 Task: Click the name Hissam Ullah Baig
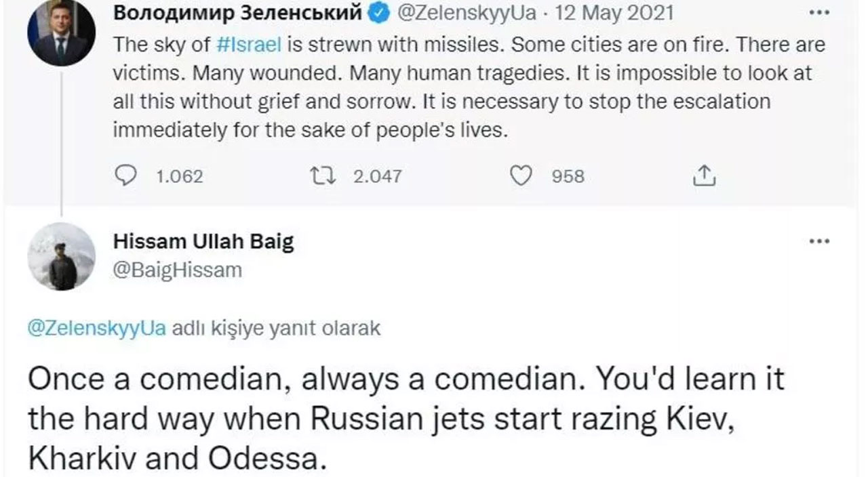click(x=204, y=242)
